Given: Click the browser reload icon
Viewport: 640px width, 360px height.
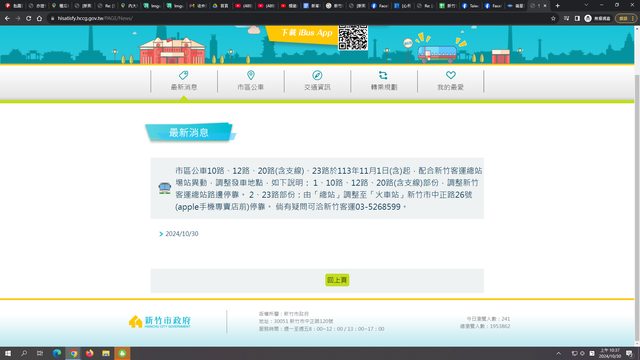Looking at the screenshot, I should click(29, 18).
